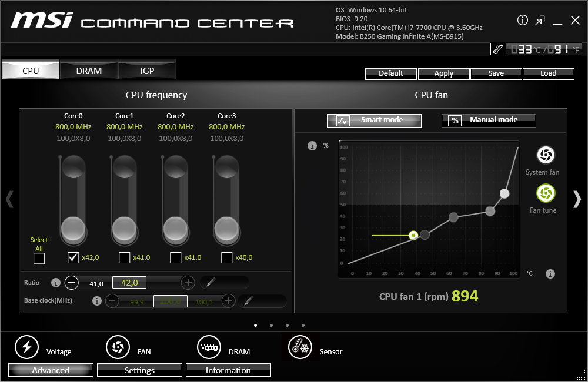The height and width of the screenshot is (382, 588).
Task: Open the FAN icon at bottom
Action: click(118, 347)
